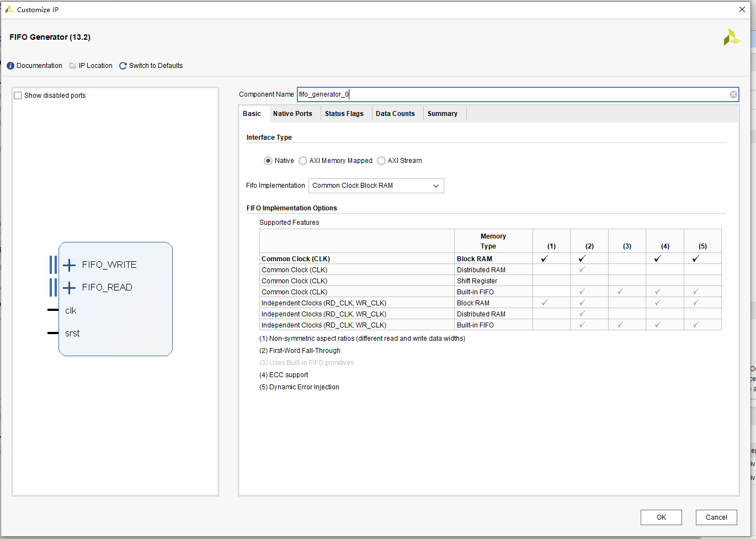Viewport: 756px width, 539px height.
Task: Select the bold Common Clock (CLK) Block RAM row
Action: coord(491,258)
